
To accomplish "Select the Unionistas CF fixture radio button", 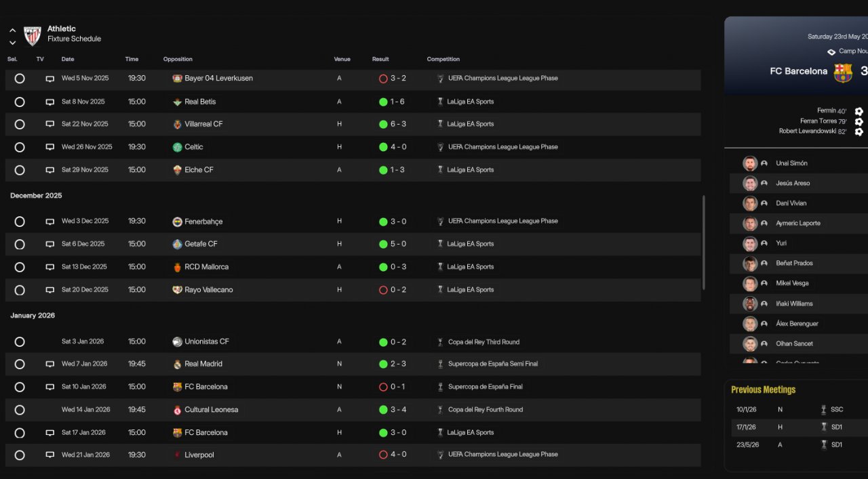I will 20,342.
